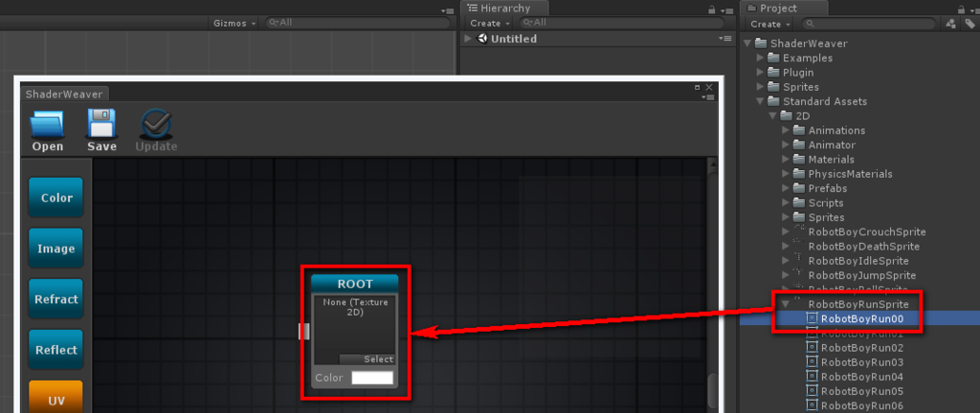980x413 pixels.
Task: Toggle the Project panel lock icon
Action: (x=961, y=10)
